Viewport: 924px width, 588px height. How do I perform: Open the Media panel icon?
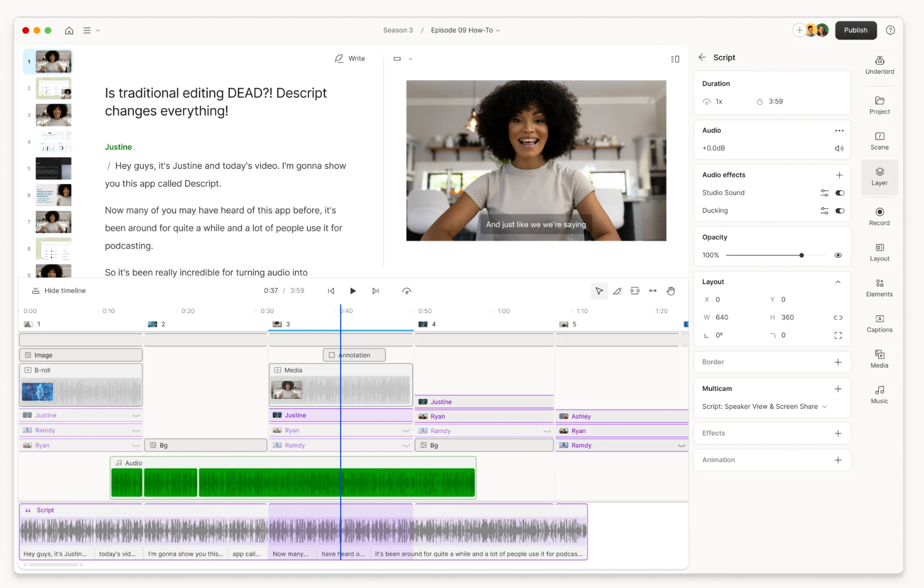879,359
